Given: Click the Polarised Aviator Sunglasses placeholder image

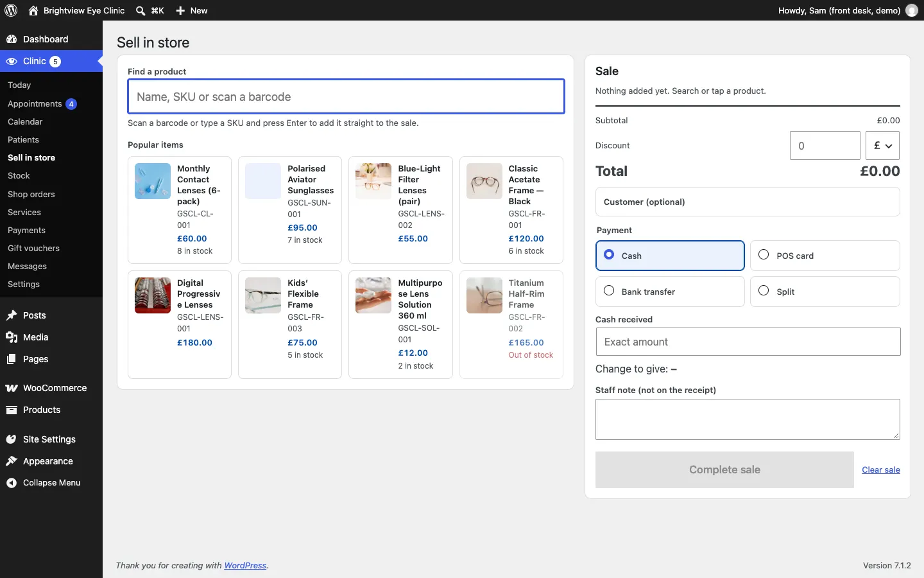Looking at the screenshot, I should tap(263, 181).
